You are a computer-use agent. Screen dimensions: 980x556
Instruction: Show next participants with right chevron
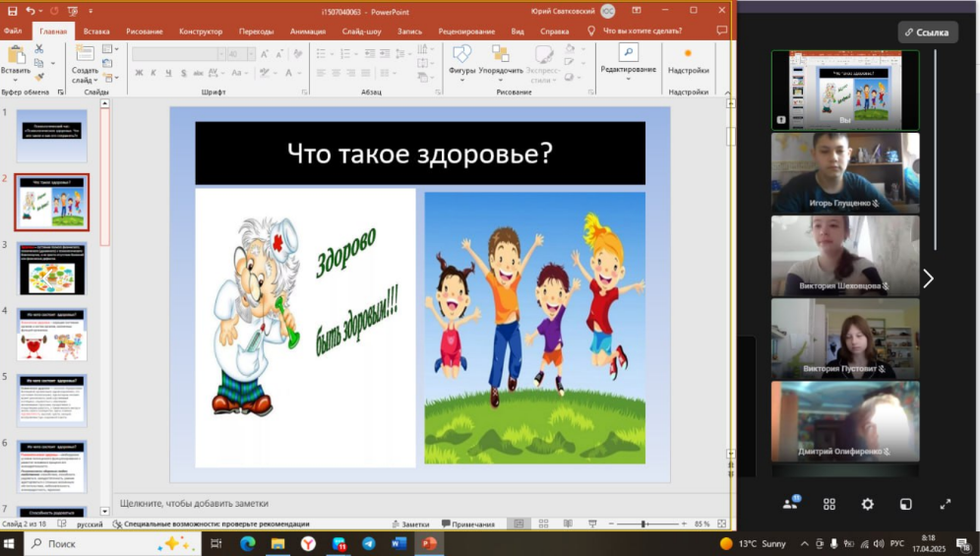tap(928, 278)
